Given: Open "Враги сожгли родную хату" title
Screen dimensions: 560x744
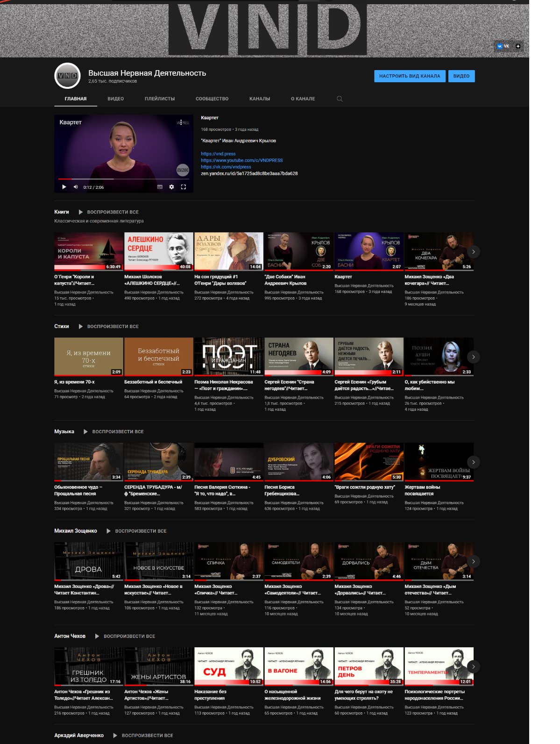Looking at the screenshot, I should click(365, 487).
